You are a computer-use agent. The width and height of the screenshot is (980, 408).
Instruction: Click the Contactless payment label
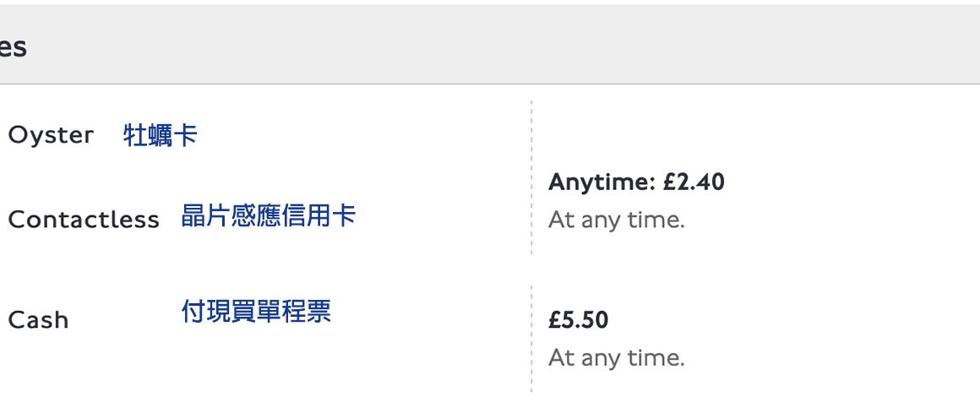click(x=83, y=220)
